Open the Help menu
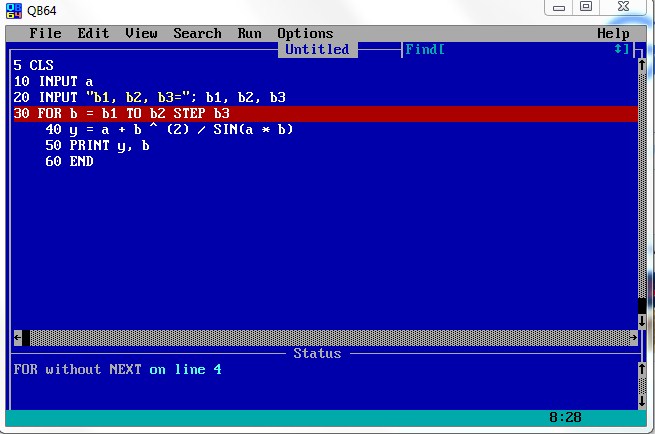Screen dimensions: 655x434 (x=613, y=33)
